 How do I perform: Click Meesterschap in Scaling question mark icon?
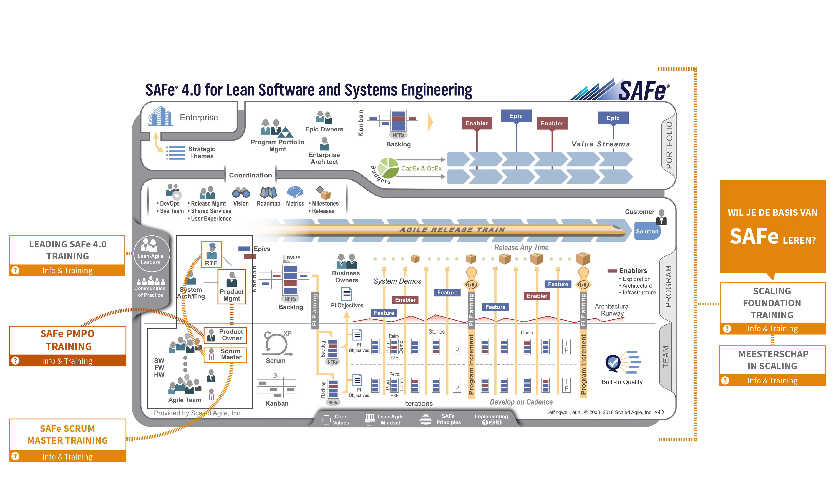pos(725,380)
